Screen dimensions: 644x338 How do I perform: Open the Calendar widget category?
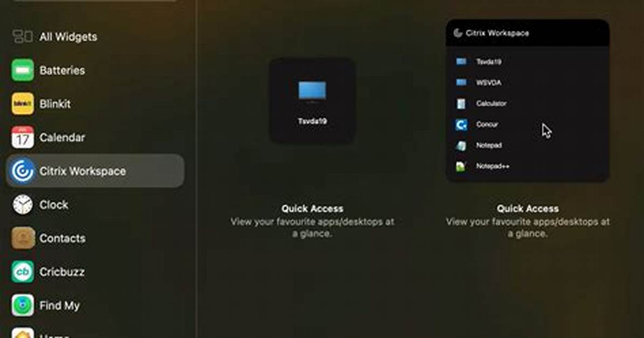pos(62,138)
